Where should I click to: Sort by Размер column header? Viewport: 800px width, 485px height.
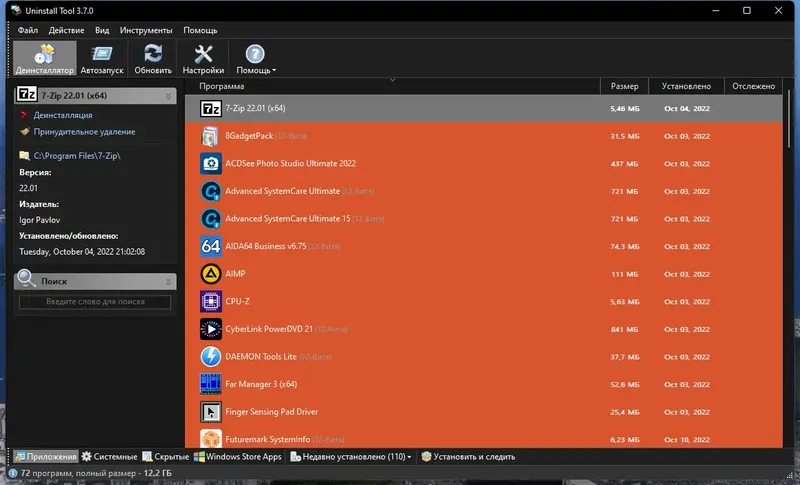[x=624, y=86]
